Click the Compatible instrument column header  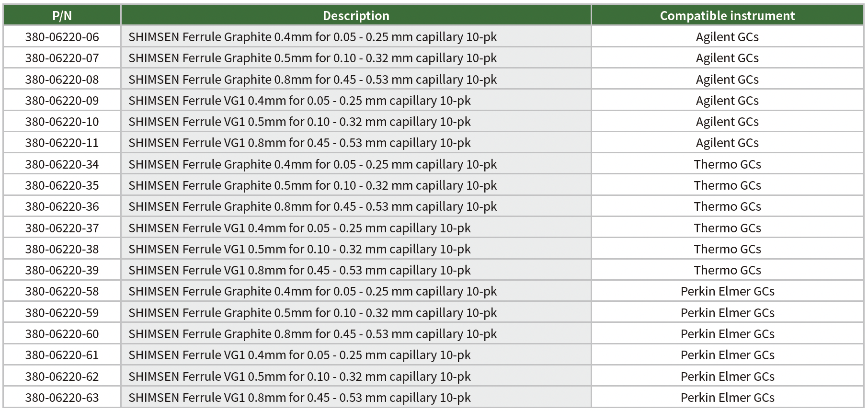(x=727, y=16)
